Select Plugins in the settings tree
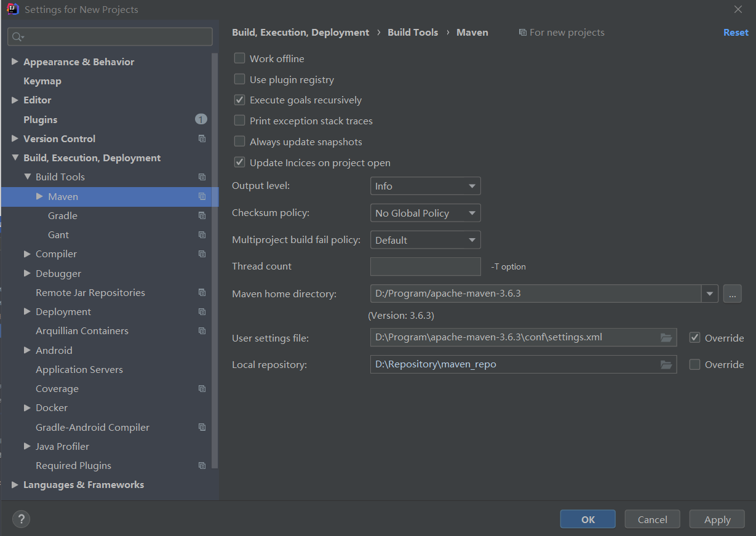Screen dimensions: 756x536 click(41, 119)
